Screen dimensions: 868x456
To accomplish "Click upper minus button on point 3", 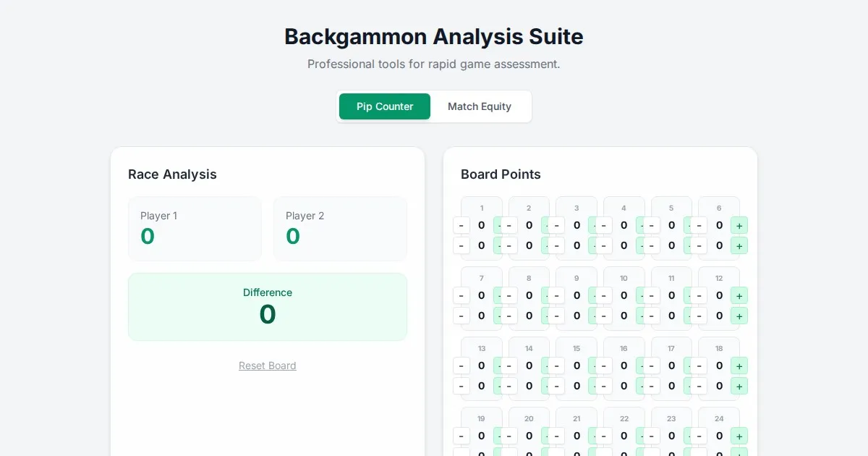I will click(556, 225).
